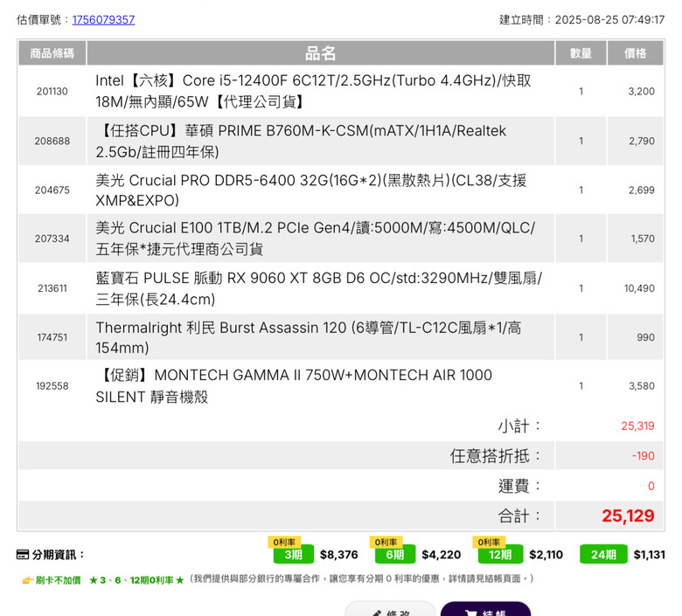
Task: Click the pointing hand icon before 刷卡不加價
Action: (x=28, y=580)
